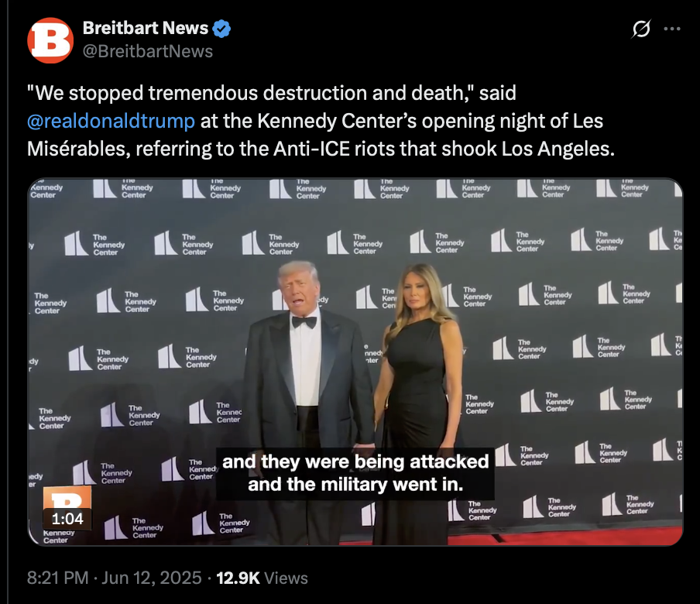This screenshot has width=700, height=604.
Task: Click the 8:21 PM timestamp
Action: point(57,578)
